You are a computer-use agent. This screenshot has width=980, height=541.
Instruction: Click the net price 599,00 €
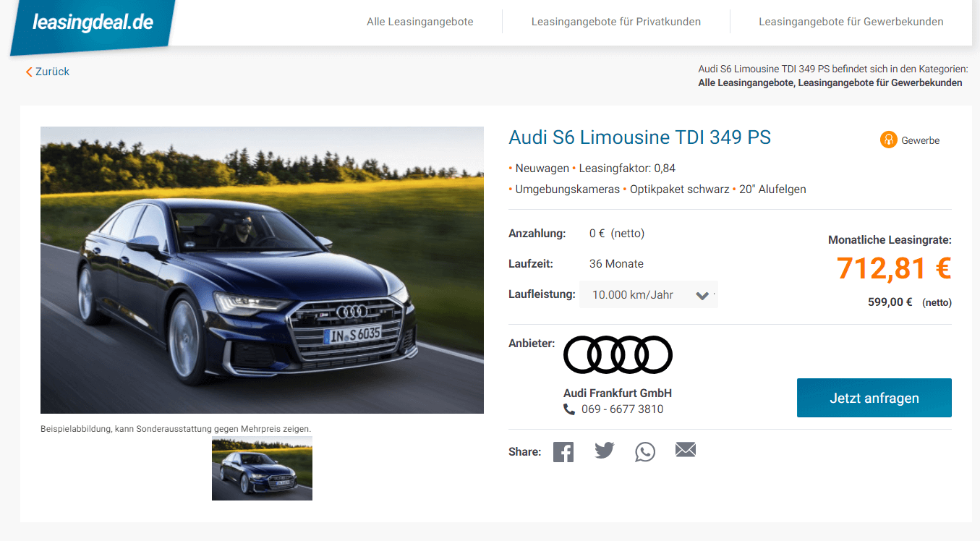coord(890,302)
